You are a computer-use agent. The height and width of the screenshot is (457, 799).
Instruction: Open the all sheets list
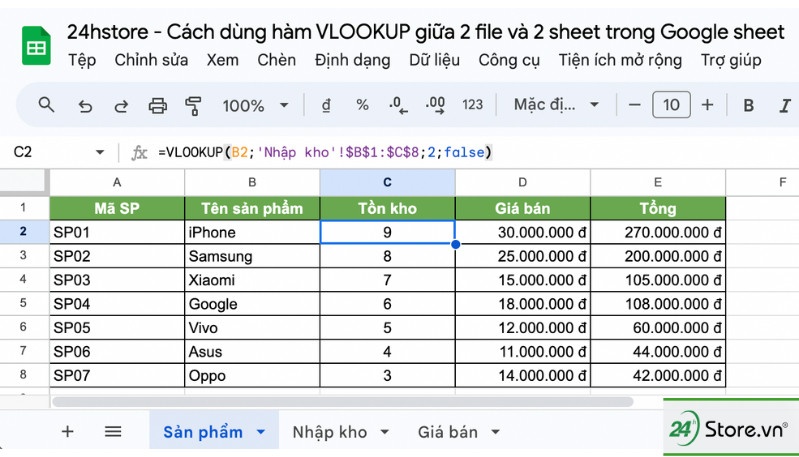(x=113, y=432)
